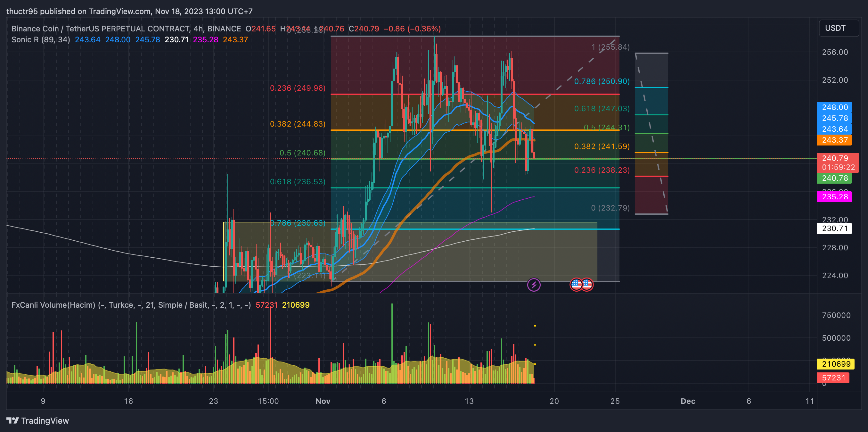Open the USDT currency selector
Image resolution: width=868 pixels, height=432 pixels.
[839, 28]
